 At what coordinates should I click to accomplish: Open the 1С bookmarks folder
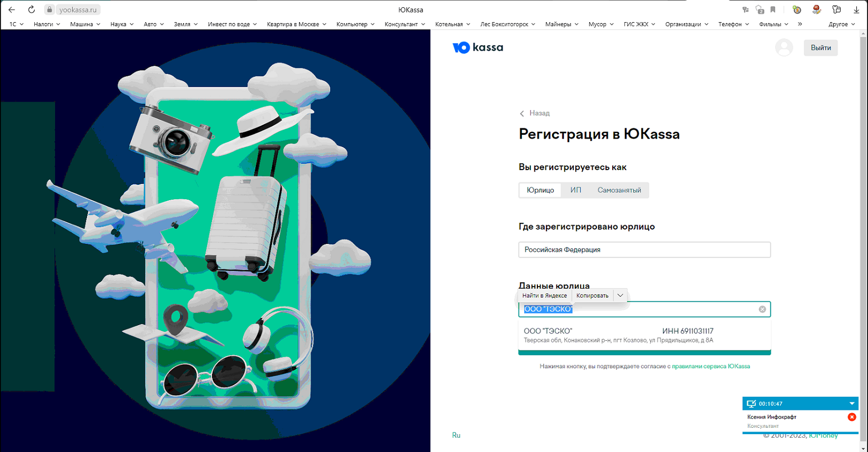coord(16,24)
